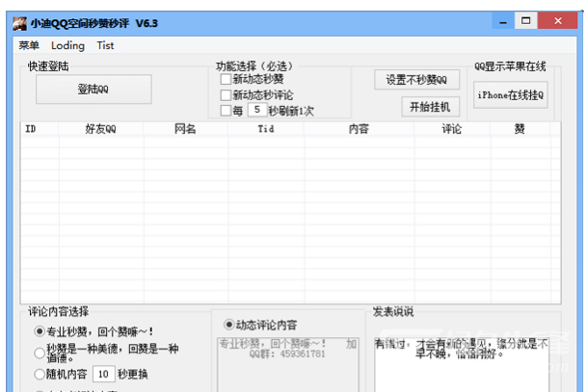Click the 秒更换 interval field showing 10

pyautogui.click(x=103, y=374)
